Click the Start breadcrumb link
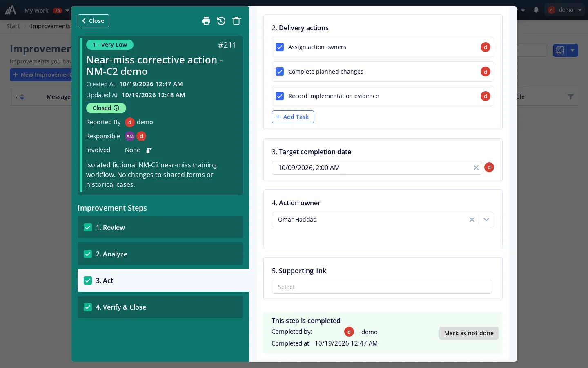Image resolution: width=588 pixels, height=368 pixels. click(x=13, y=26)
